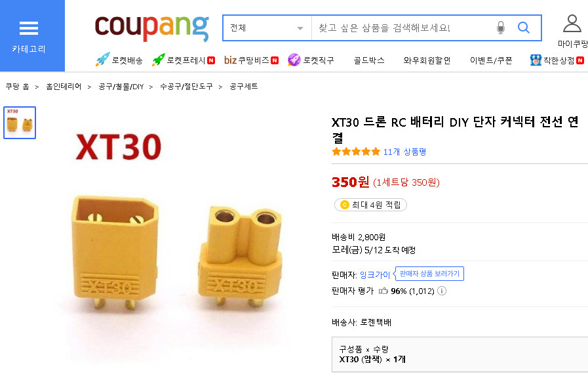Go to 이벤트/쿠폰 menu item
Viewport: 588px width, 378px height.
(491, 60)
